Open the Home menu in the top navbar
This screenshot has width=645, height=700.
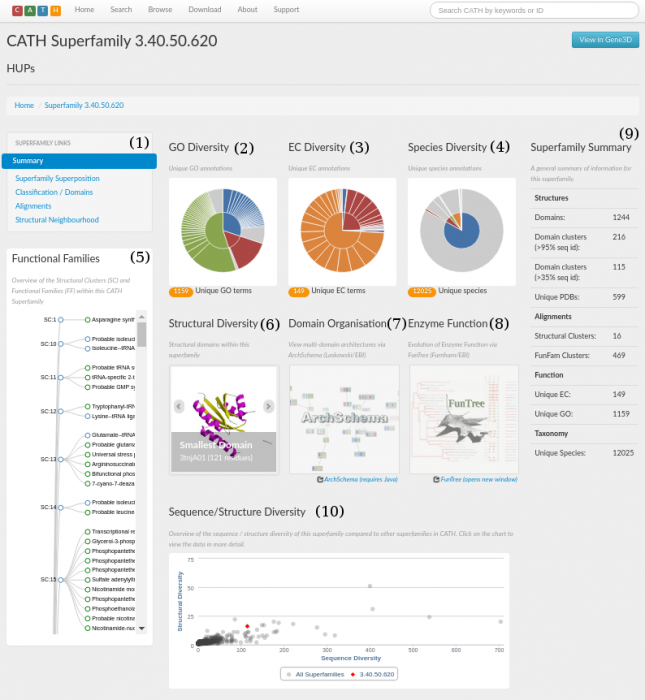tap(84, 9)
